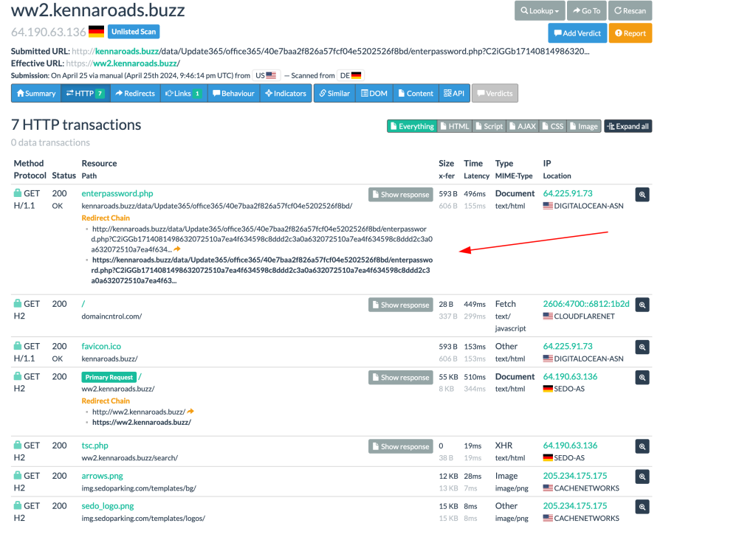756x540 pixels.
Task: Click IP 64.190.63.136 in tsc.php row
Action: tap(570, 446)
